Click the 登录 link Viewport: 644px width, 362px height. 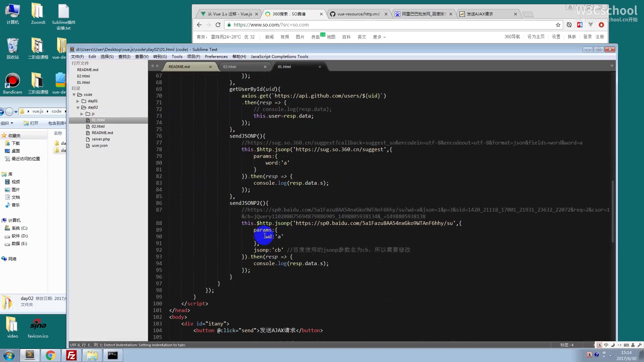pos(588,37)
